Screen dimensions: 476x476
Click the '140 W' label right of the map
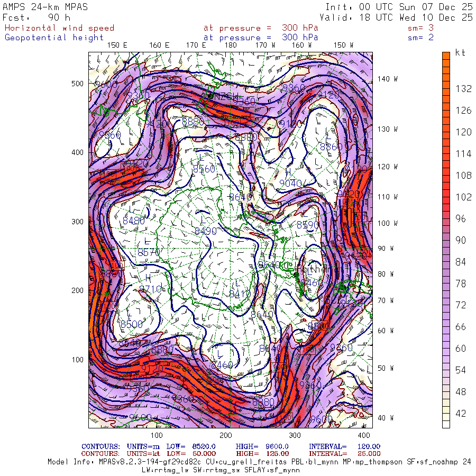387,79
